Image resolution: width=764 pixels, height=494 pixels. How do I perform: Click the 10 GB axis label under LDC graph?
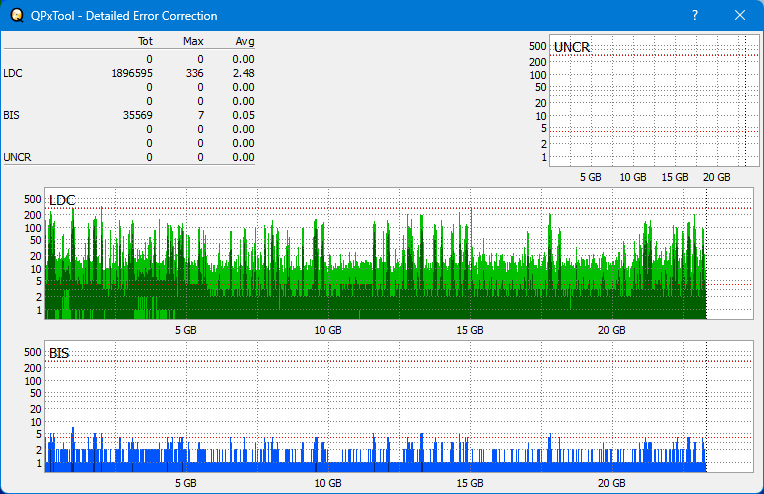coord(328,330)
